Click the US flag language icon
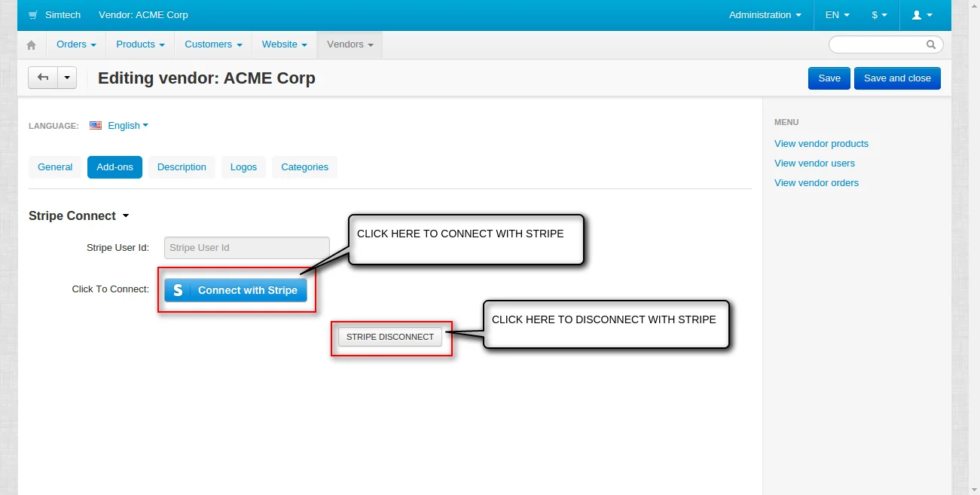 [96, 126]
